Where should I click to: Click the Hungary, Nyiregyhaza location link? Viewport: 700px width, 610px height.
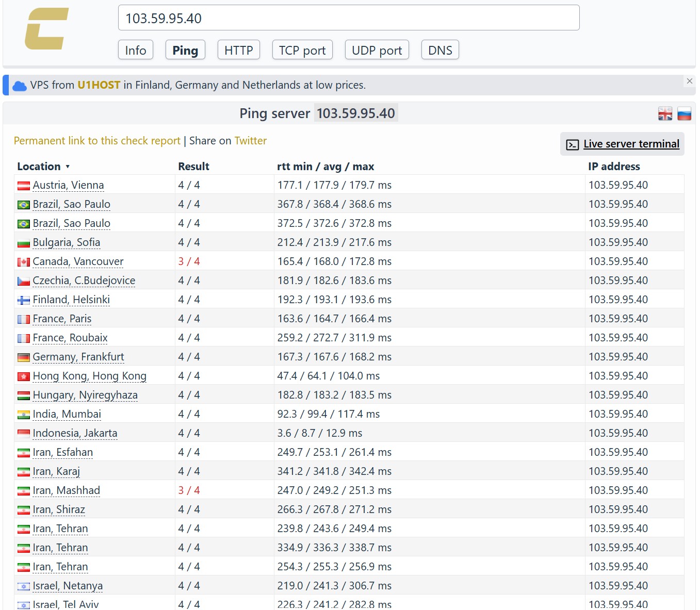tap(85, 395)
